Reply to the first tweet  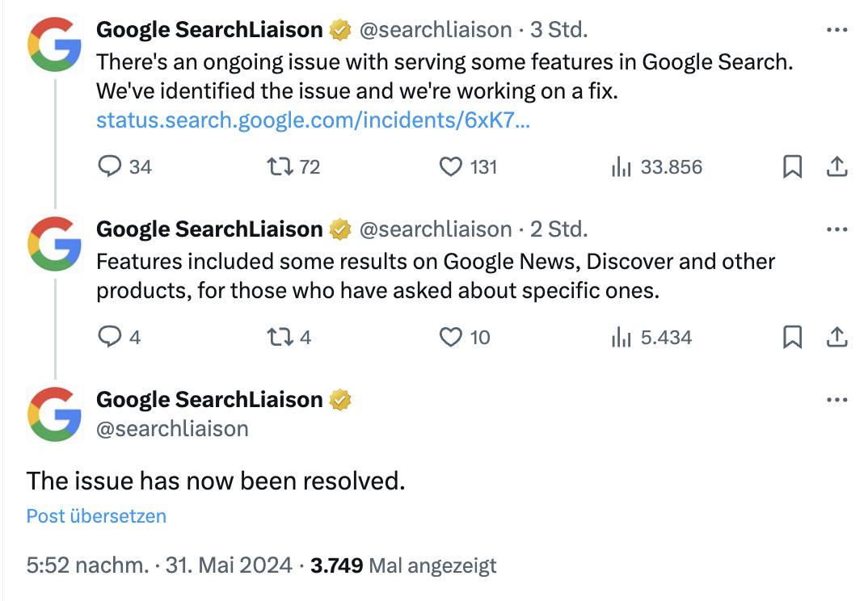[109, 166]
